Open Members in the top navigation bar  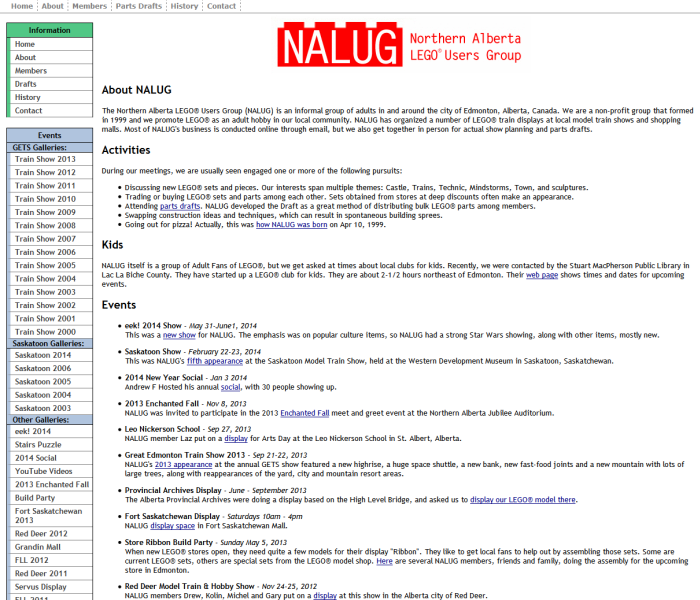89,6
